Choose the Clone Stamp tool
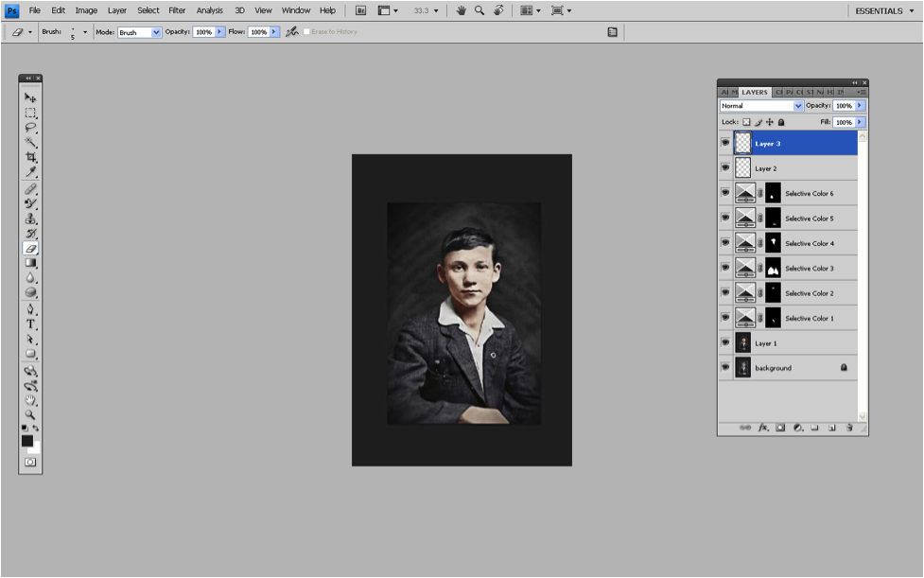This screenshot has height=578, width=924. [30, 218]
